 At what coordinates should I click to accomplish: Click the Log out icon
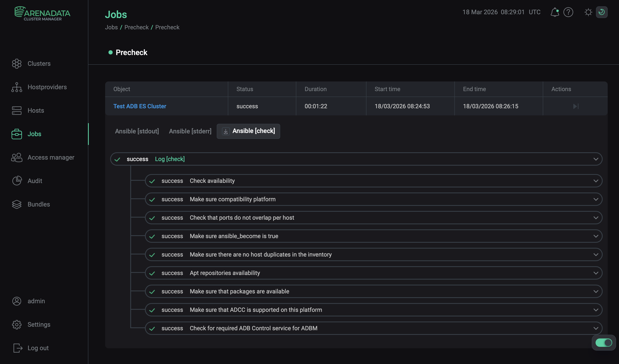(17, 348)
